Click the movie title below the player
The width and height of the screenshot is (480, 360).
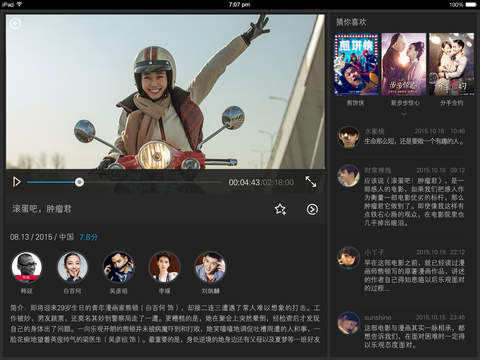click(42, 209)
